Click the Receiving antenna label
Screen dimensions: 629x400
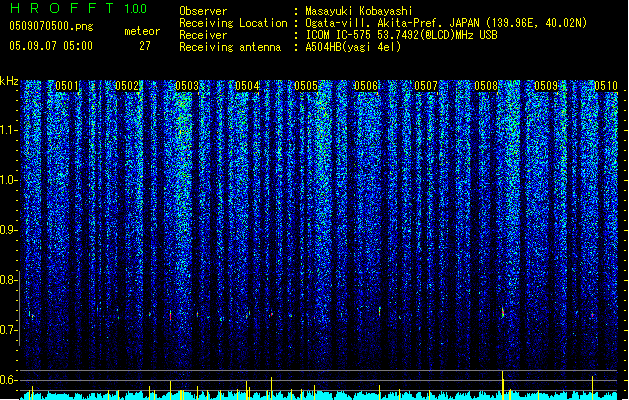pyautogui.click(x=230, y=47)
